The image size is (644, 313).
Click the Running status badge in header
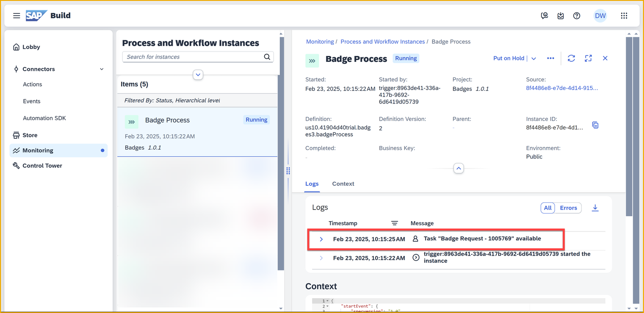[x=406, y=59]
